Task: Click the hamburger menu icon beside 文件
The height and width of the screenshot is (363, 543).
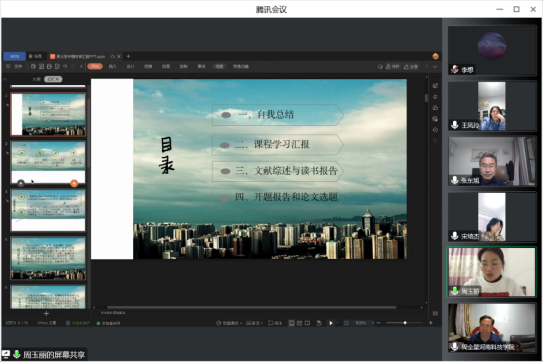Action: [x=8, y=66]
